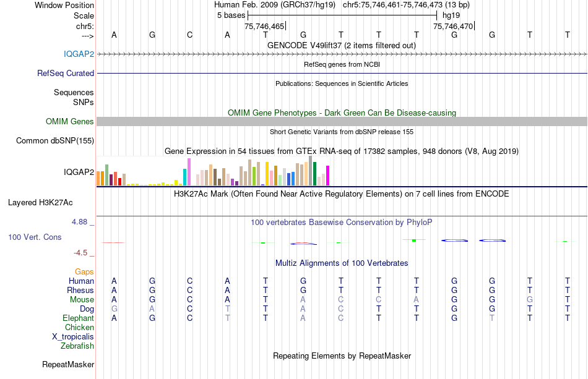Click the 4.88 PhyloP upper scale value

pyautogui.click(x=79, y=222)
